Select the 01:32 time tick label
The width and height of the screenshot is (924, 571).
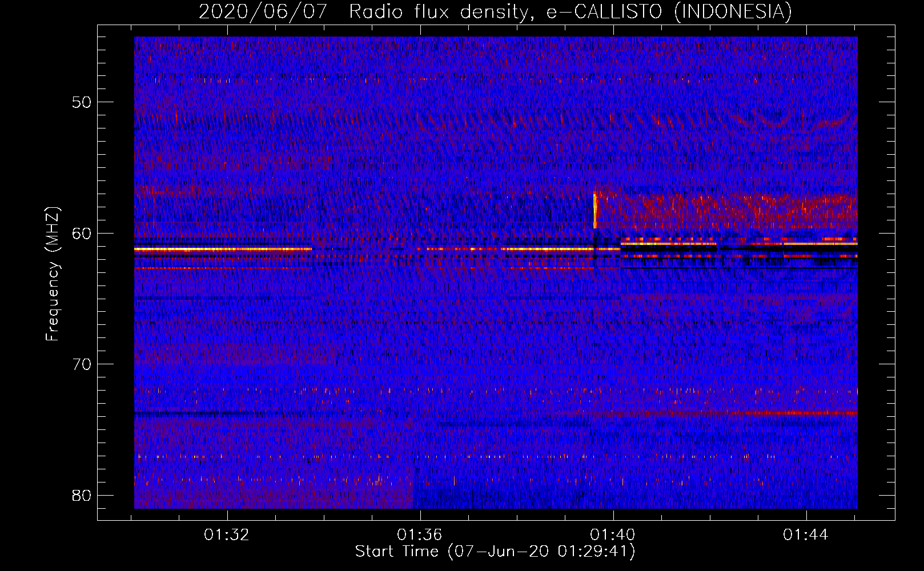coord(227,535)
